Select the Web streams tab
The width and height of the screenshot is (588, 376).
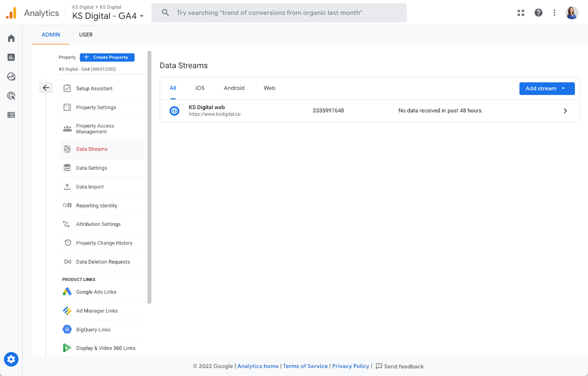pos(269,88)
